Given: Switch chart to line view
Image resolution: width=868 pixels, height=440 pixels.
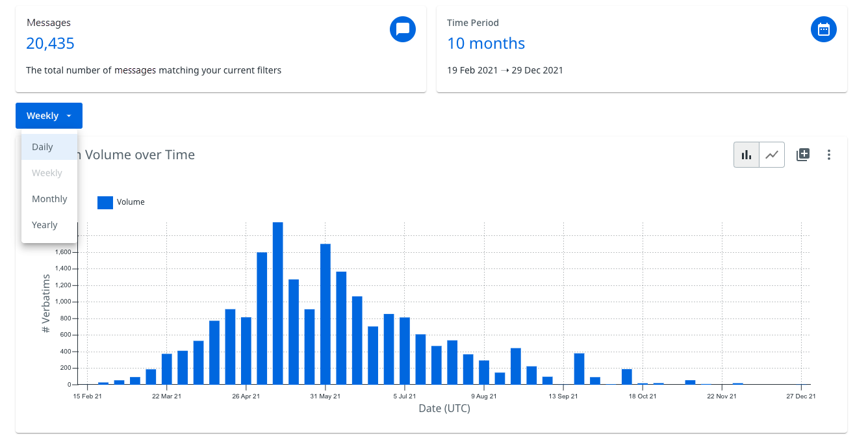Looking at the screenshot, I should (x=772, y=155).
